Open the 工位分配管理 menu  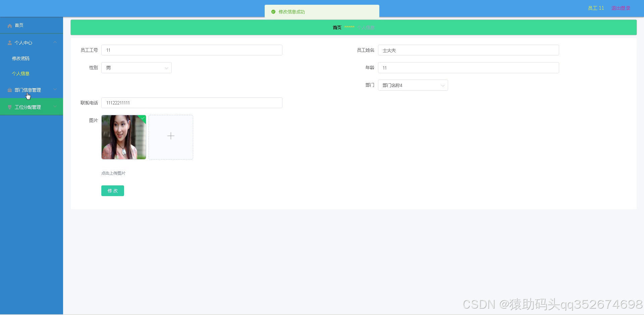point(32,107)
